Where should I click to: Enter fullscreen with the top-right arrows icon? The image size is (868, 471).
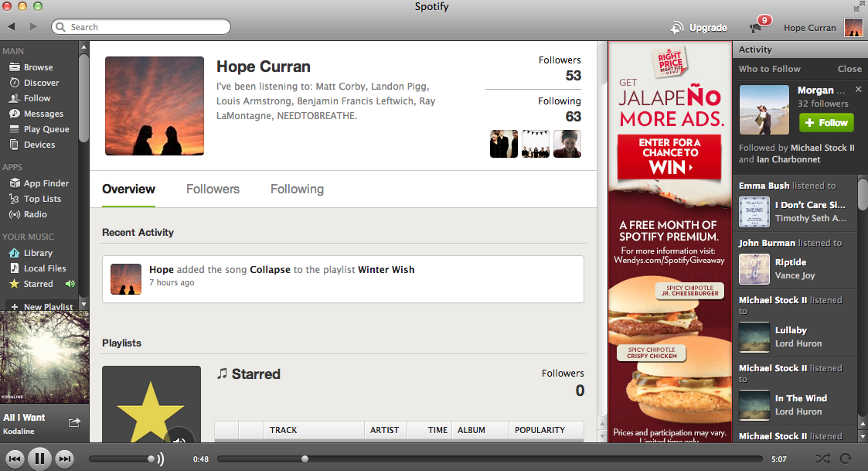tap(859, 7)
